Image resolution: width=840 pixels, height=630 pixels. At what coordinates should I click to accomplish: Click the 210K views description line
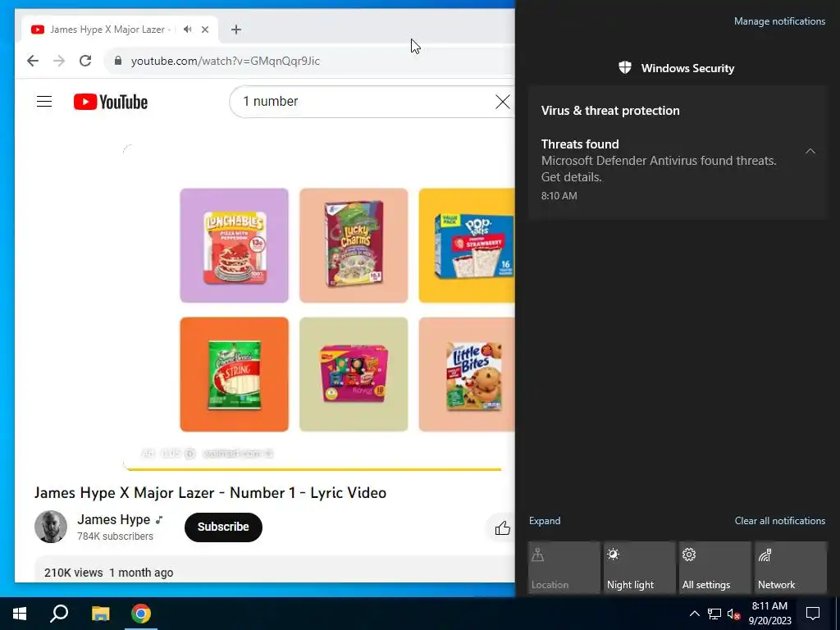pyautogui.click(x=109, y=573)
